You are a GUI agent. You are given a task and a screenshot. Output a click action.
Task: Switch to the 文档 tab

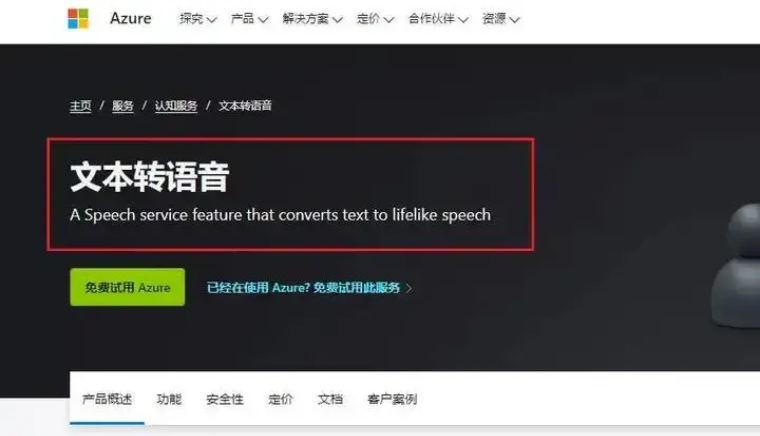click(x=330, y=399)
